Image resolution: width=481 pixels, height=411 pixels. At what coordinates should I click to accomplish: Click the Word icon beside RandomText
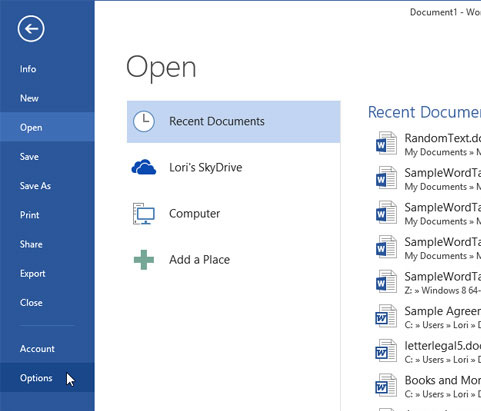pyautogui.click(x=386, y=144)
